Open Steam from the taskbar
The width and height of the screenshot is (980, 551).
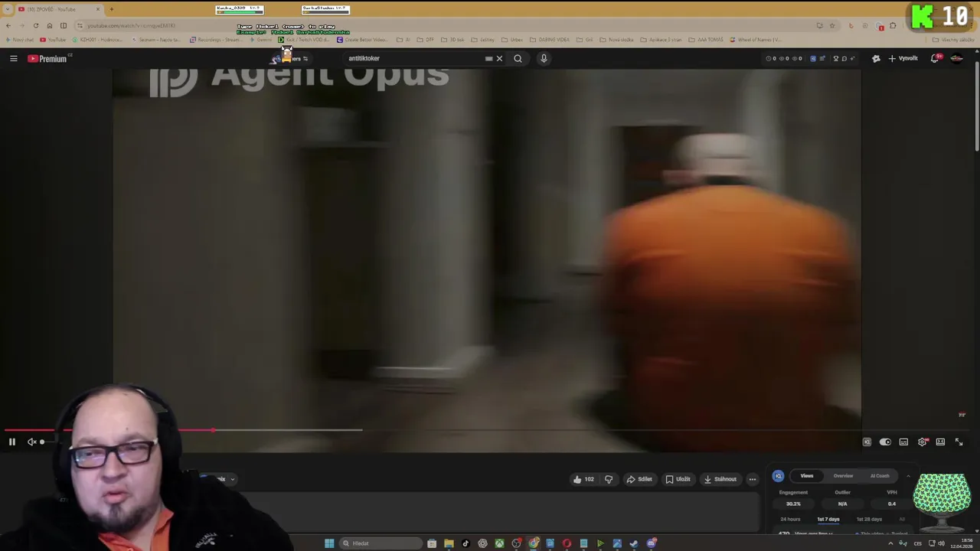[634, 543]
